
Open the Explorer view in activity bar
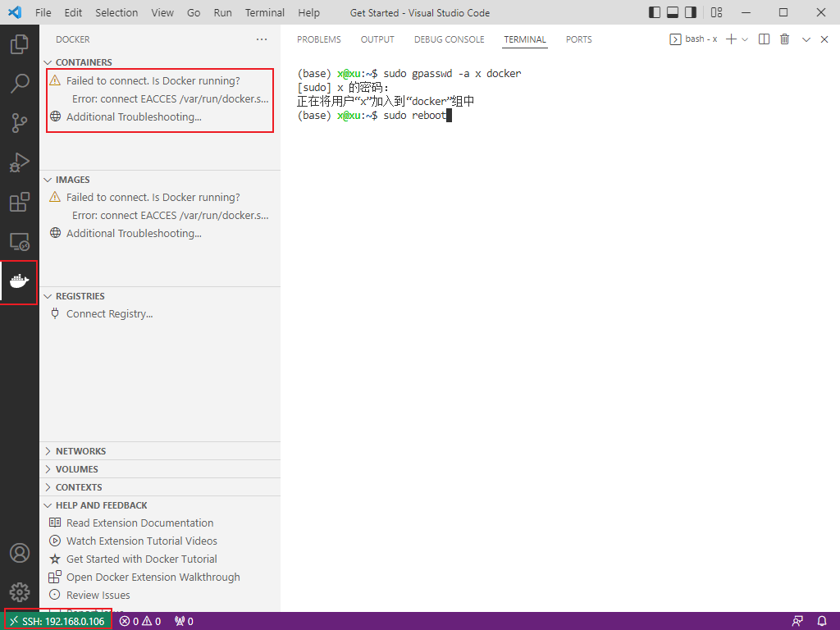click(x=20, y=44)
